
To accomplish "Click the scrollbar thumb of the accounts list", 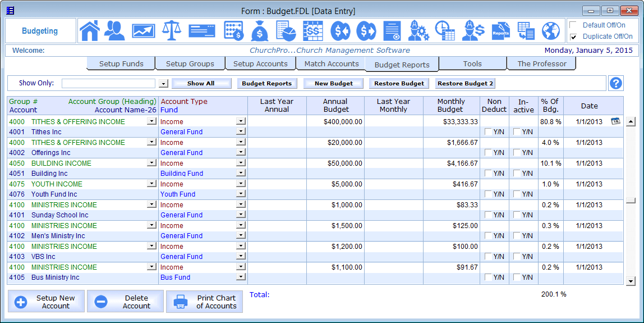I will (x=631, y=201).
